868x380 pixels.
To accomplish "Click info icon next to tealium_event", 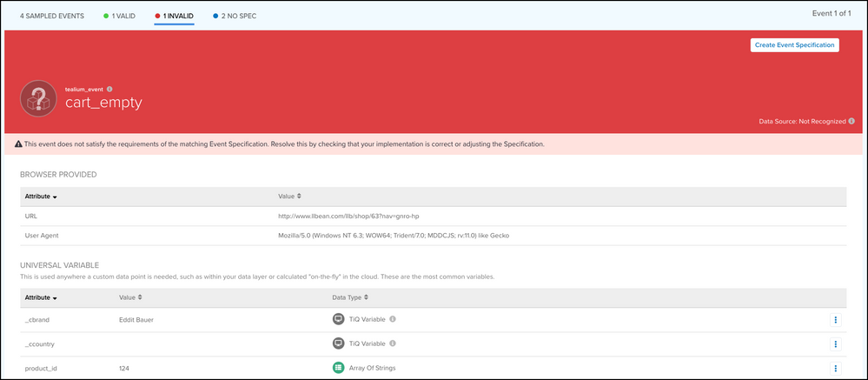I will [109, 89].
